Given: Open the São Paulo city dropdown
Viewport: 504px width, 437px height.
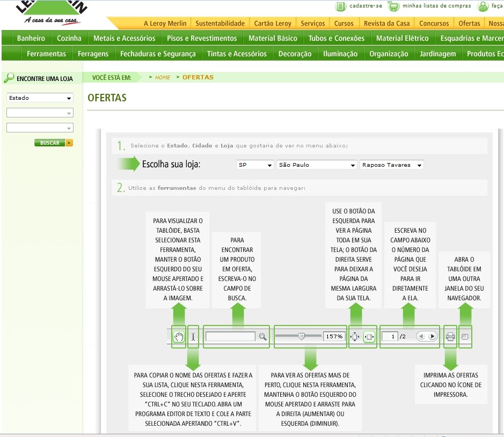Looking at the screenshot, I should [317, 165].
